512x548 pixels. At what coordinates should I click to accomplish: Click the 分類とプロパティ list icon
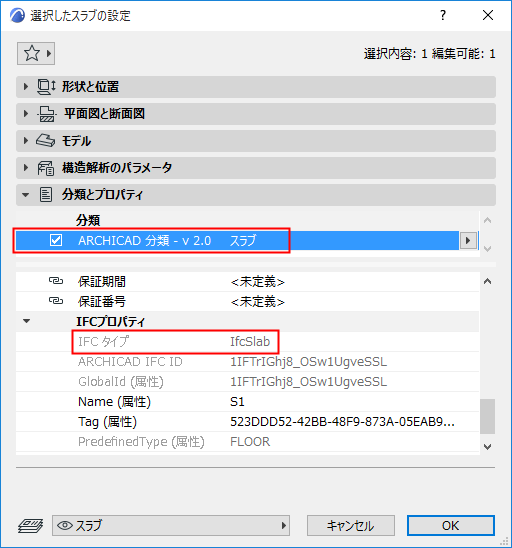coord(46,195)
